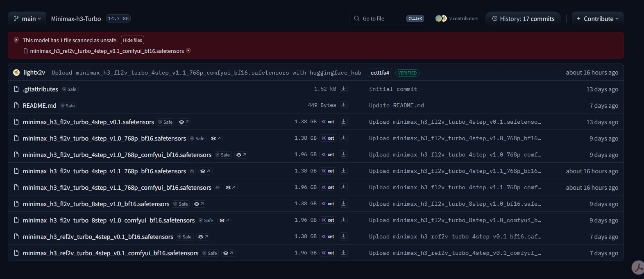Open the .gitattributes file
644x279 pixels.
[41, 89]
